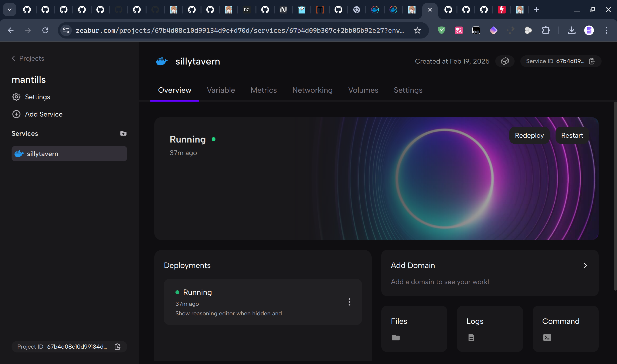
Task: Open the browser Extensions puzzle icon
Action: point(546,30)
